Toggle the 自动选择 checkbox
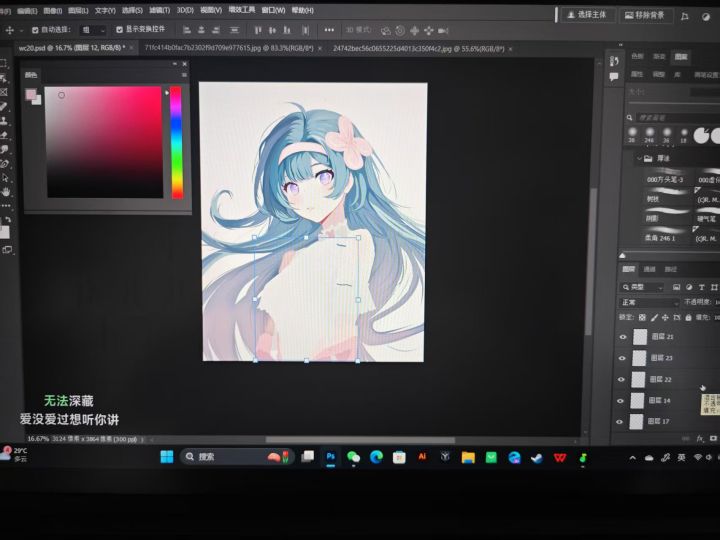Viewport: 720px width, 540px height. [36, 30]
